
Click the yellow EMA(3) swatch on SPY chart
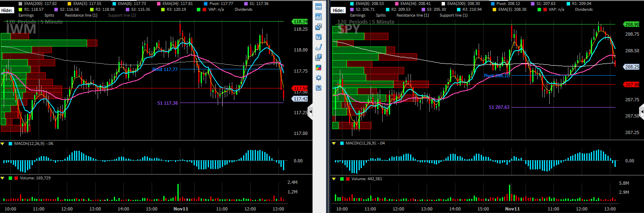point(495,9)
